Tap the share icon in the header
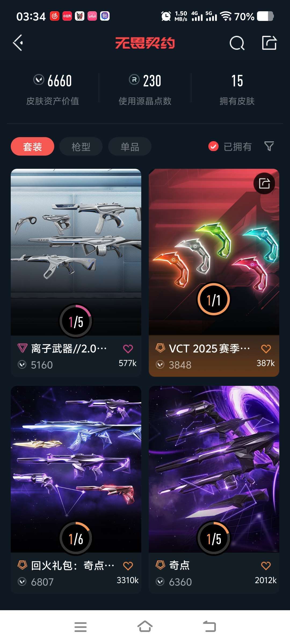 pos(269,43)
